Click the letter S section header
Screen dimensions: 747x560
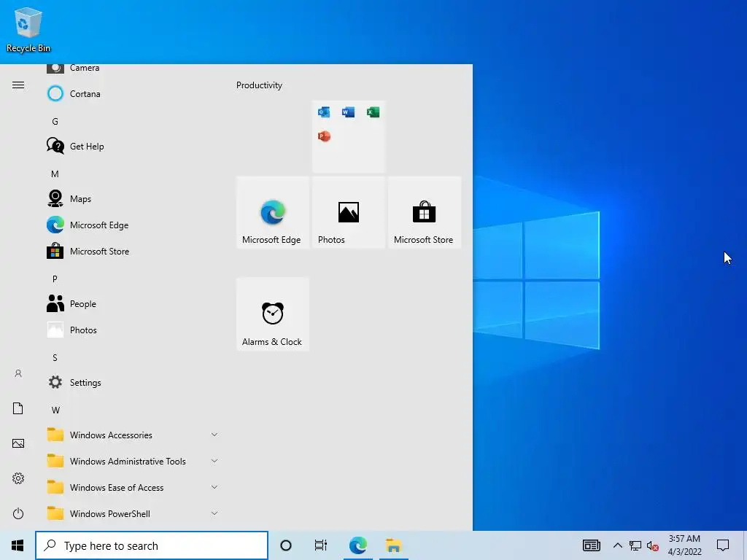[55, 357]
